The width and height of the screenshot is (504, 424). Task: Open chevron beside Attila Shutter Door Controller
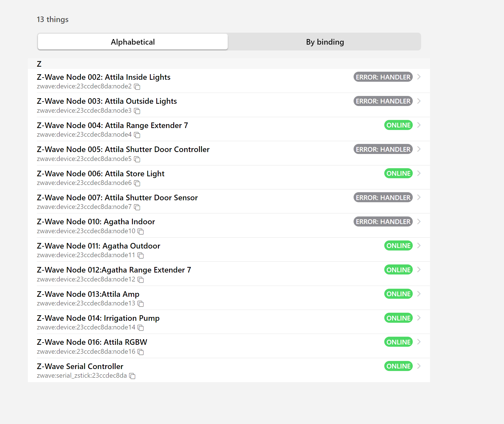(x=419, y=149)
